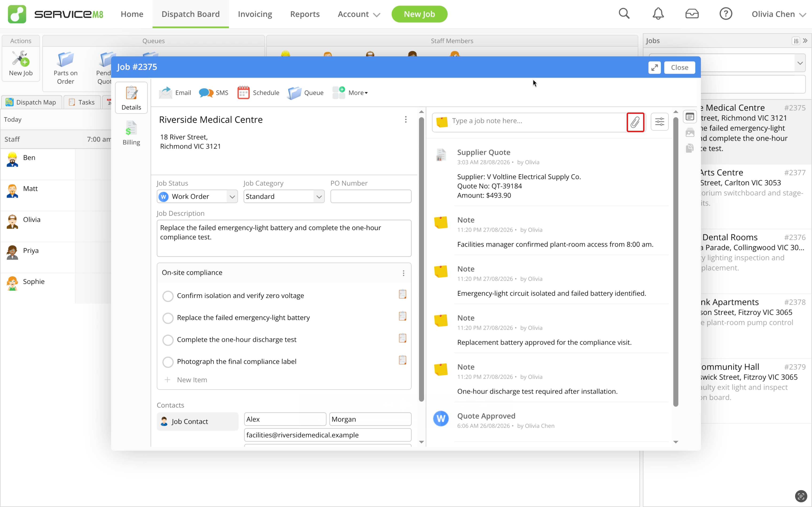Switch to the Invoicing menu tab
Screen dimensions: 812x507
(255, 14)
